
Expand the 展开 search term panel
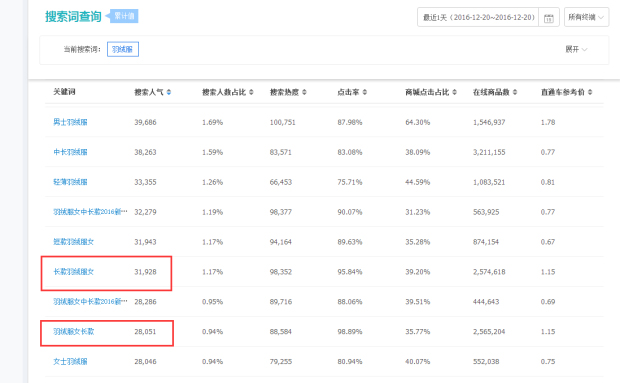pyautogui.click(x=576, y=49)
